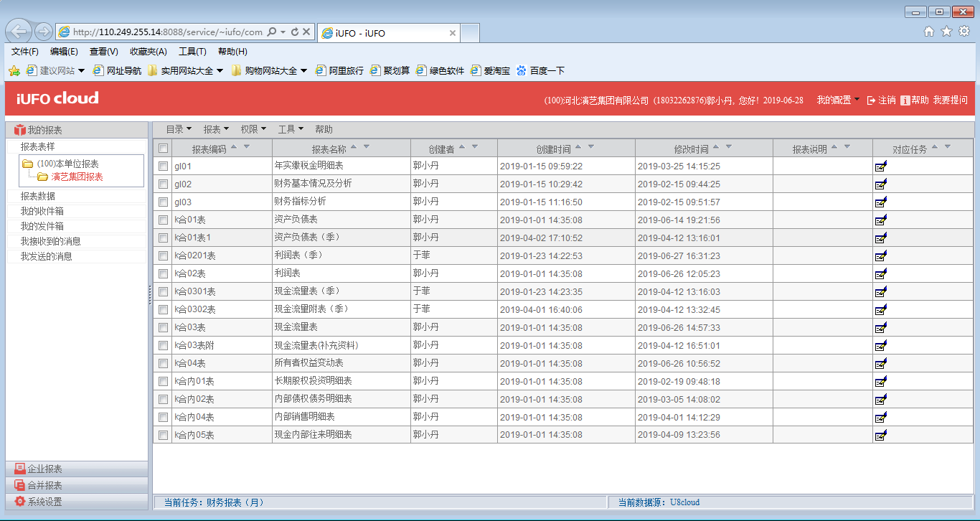Viewport: 980px width, 521px height.
Task: Open the browser home icon
Action: tap(929, 31)
